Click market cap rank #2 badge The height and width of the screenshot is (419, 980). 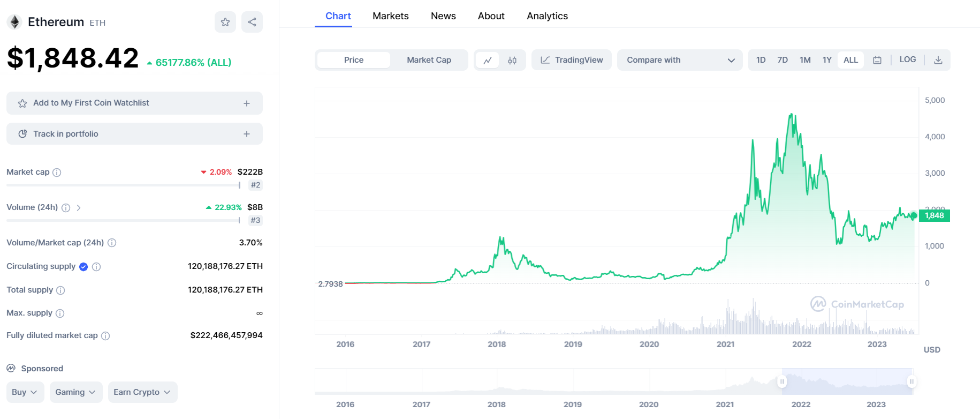(x=256, y=185)
